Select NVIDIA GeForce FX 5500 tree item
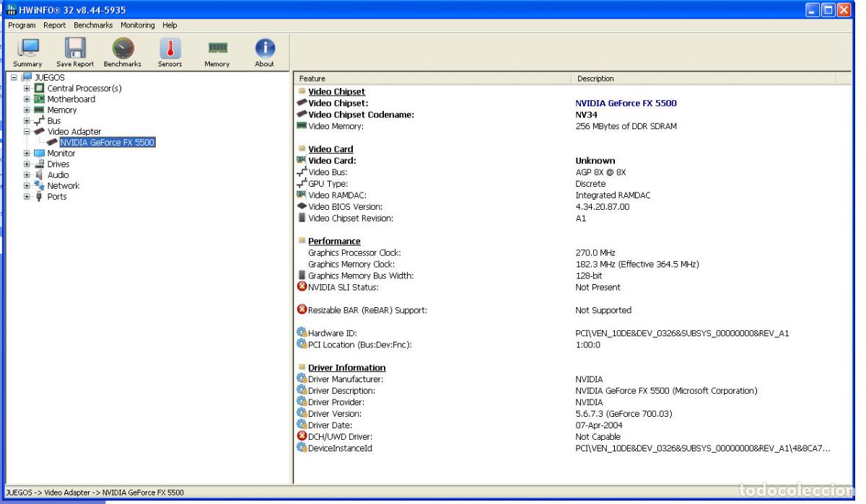Image resolution: width=866 pixels, height=504 pixels. click(108, 142)
